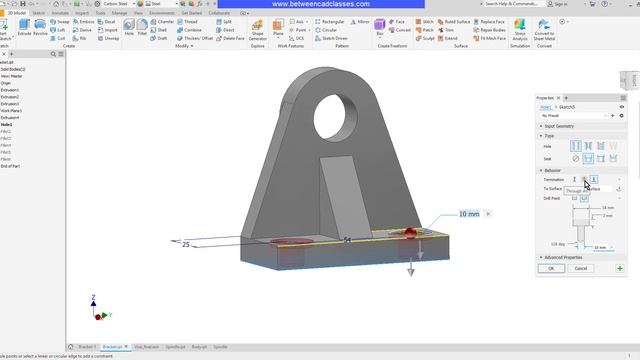Choose the Combine tool
The image size is (640, 360).
pos(189,30)
